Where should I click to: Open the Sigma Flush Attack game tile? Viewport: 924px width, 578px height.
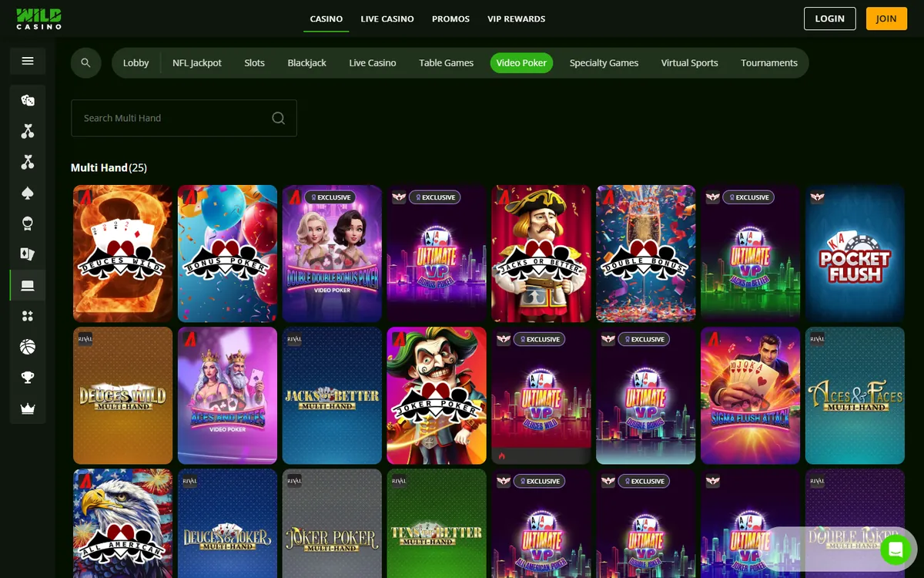coord(751,395)
